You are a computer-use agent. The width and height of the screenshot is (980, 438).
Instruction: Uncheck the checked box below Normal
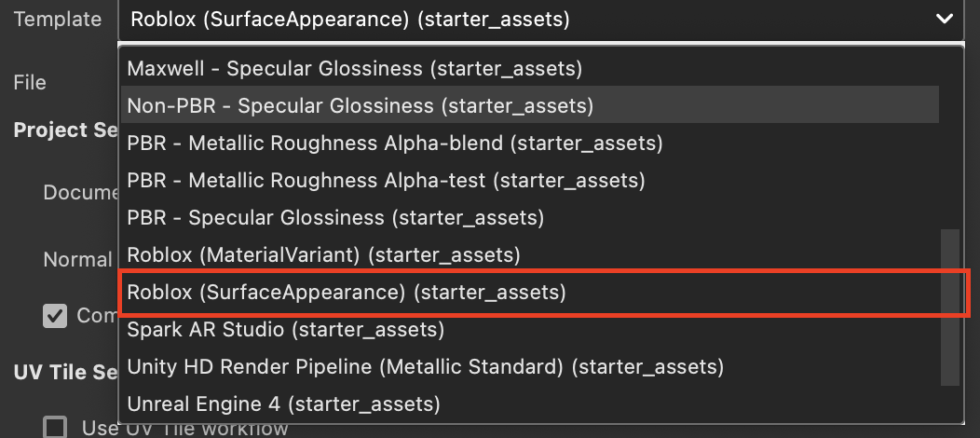(x=55, y=315)
